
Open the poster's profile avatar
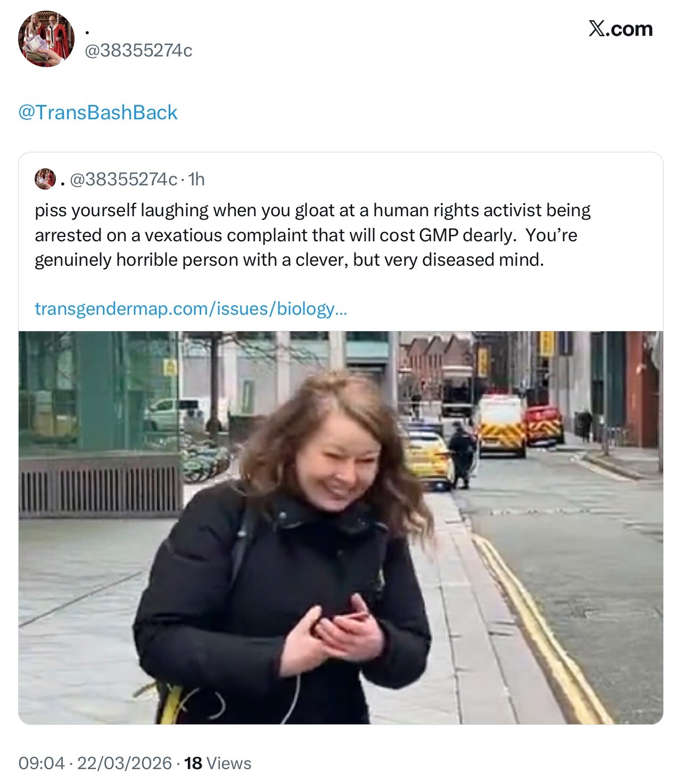point(46,38)
